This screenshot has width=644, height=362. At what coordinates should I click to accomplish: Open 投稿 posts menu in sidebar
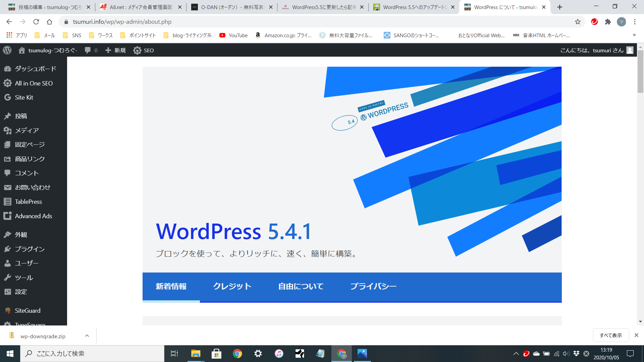click(34, 116)
